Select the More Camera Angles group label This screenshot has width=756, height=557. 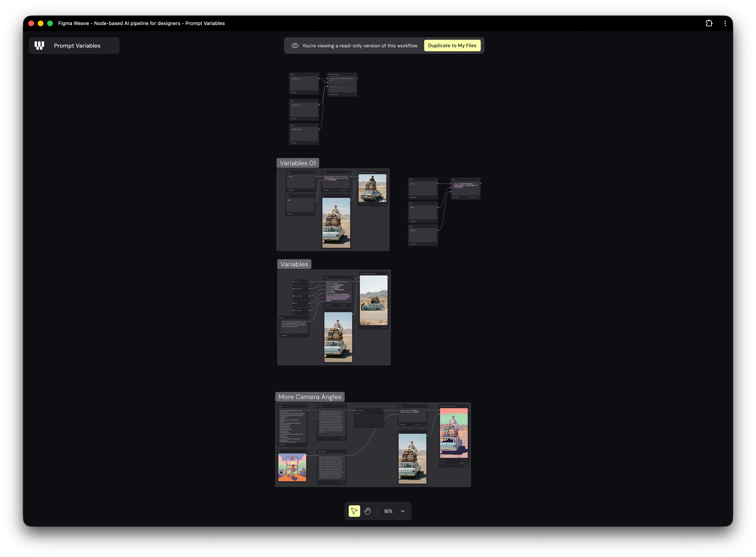(x=310, y=397)
